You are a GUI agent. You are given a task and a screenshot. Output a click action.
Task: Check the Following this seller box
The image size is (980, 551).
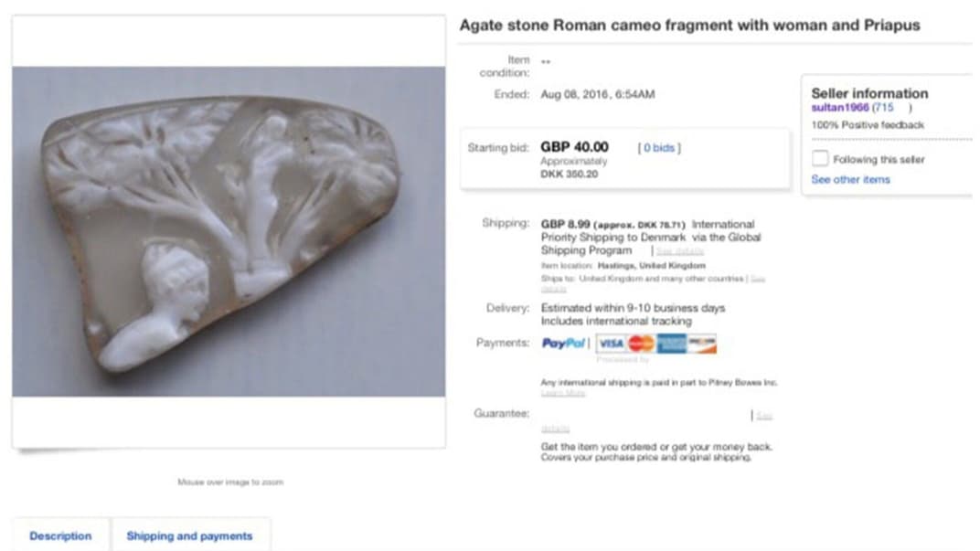[x=820, y=159]
